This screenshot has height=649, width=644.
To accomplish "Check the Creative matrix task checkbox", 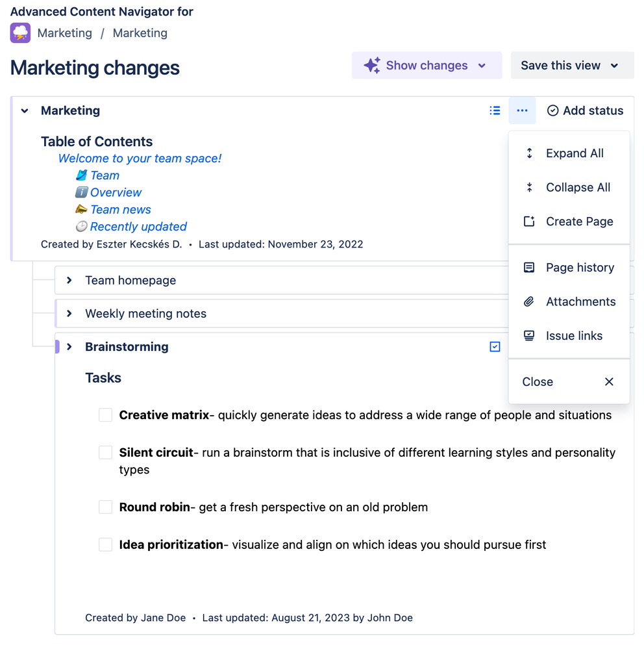I will pyautogui.click(x=105, y=415).
